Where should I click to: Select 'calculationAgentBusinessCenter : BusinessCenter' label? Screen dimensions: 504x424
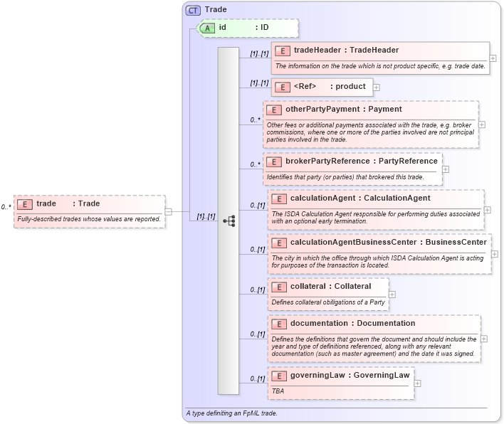(389, 242)
